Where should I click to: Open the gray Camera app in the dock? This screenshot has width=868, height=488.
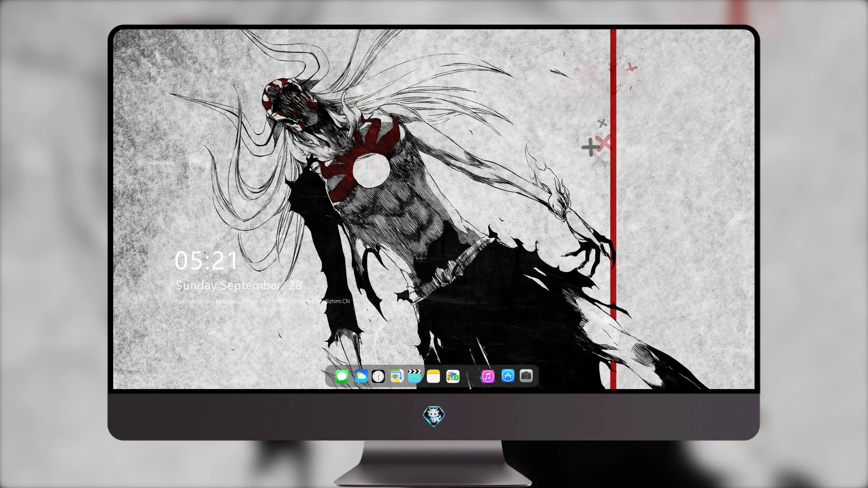point(526,375)
